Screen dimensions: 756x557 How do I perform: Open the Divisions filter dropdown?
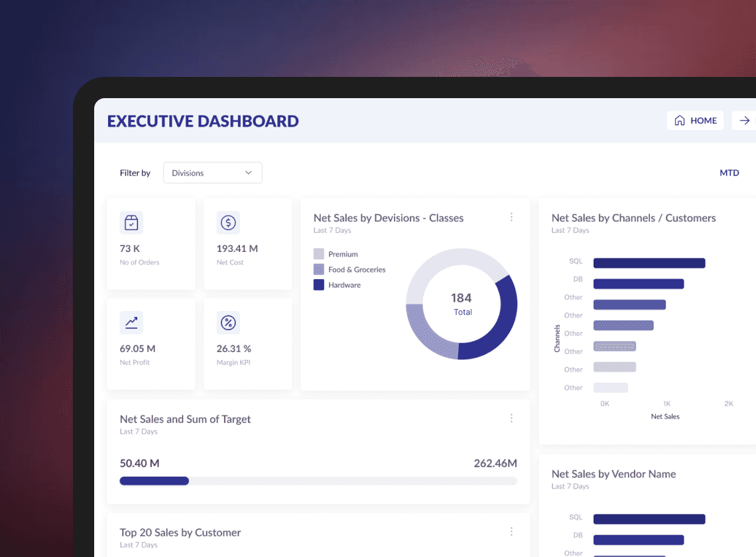213,172
